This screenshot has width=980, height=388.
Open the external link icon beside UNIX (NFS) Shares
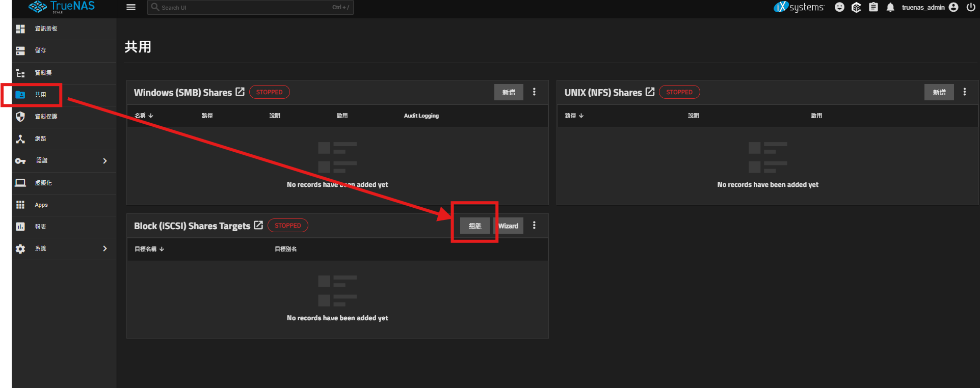(650, 92)
